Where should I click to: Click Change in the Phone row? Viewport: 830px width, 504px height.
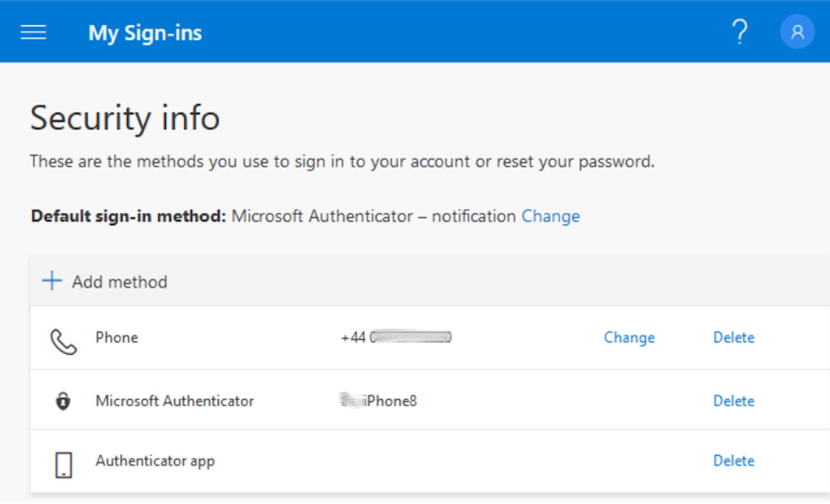coord(629,337)
